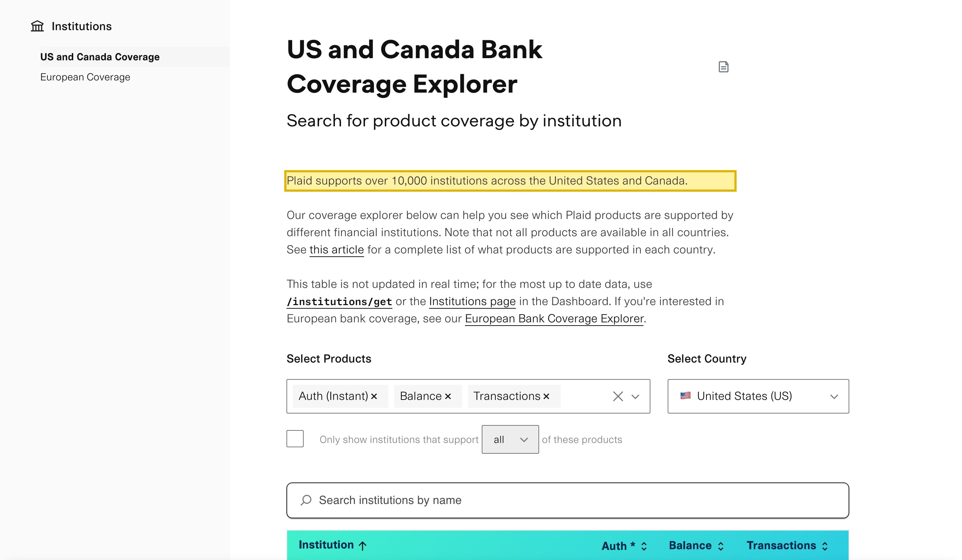The width and height of the screenshot is (962, 560).
Task: Expand the Select Products dropdown chevron
Action: coord(635,397)
